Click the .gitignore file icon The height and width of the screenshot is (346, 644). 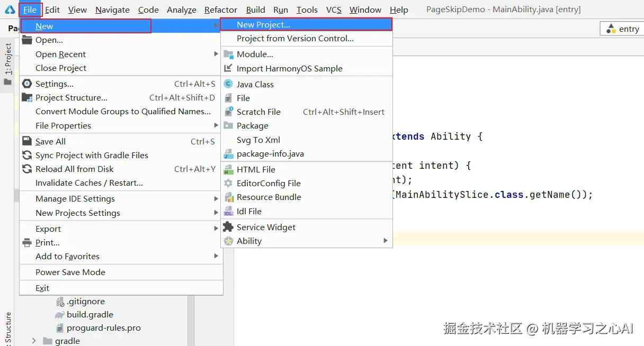(60, 302)
